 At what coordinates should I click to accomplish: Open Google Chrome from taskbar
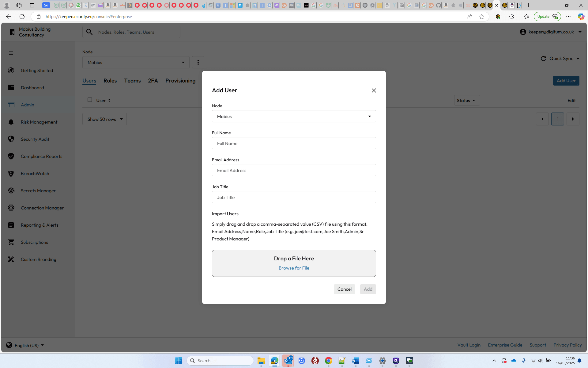(x=328, y=361)
